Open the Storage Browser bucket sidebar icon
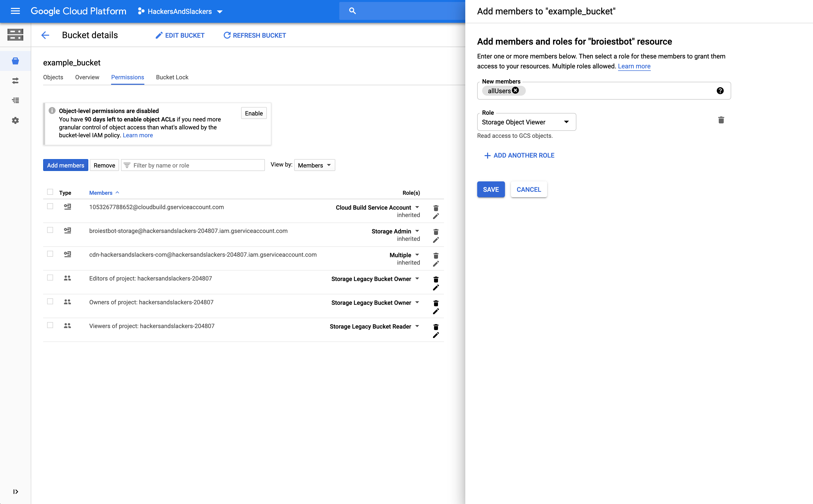 pos(15,61)
